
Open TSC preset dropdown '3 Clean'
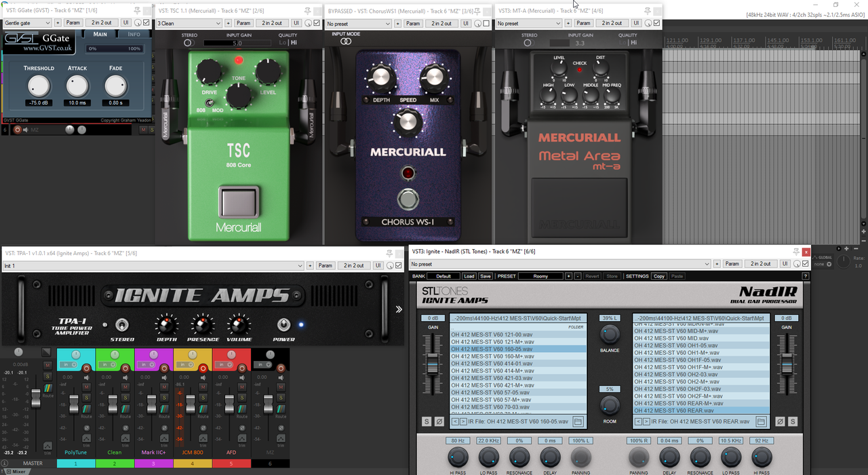pos(189,23)
